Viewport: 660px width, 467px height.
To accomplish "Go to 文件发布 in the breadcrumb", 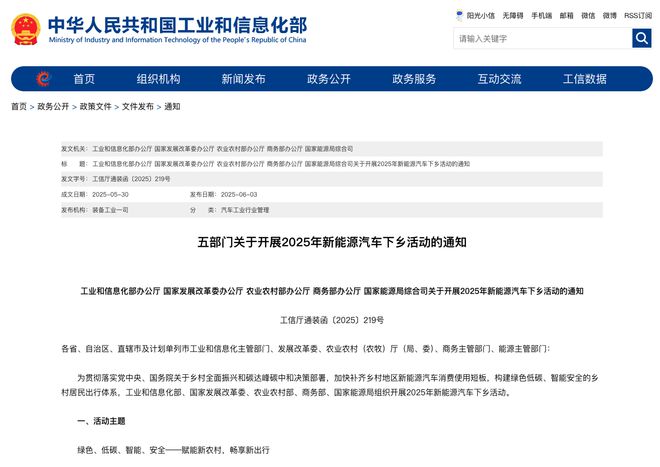I will coord(138,107).
